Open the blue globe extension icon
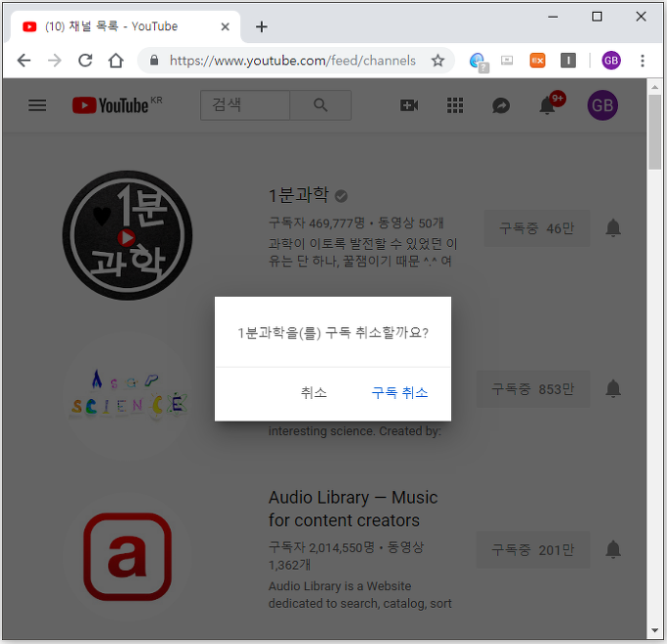Viewport: 667px width, 644px height. pyautogui.click(x=478, y=61)
